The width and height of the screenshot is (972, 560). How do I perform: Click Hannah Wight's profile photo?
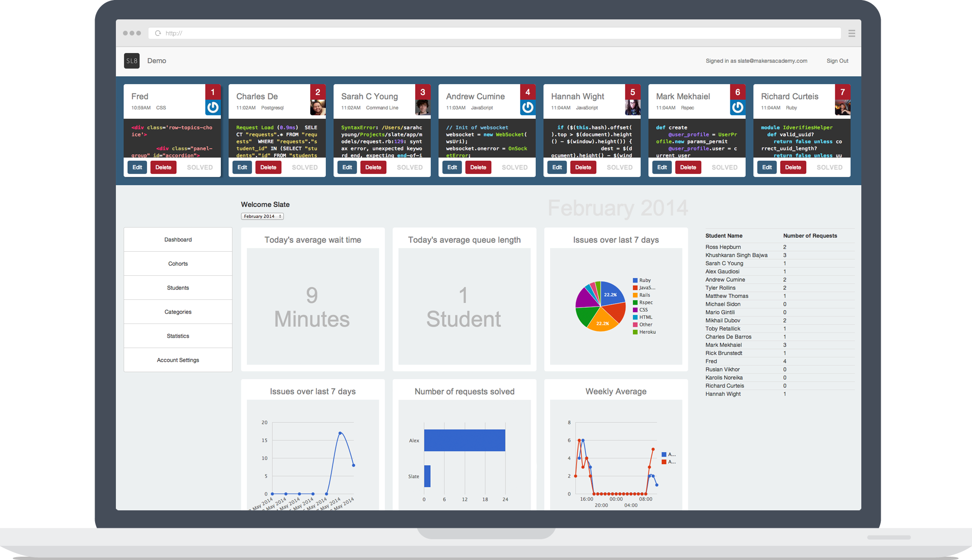(632, 107)
